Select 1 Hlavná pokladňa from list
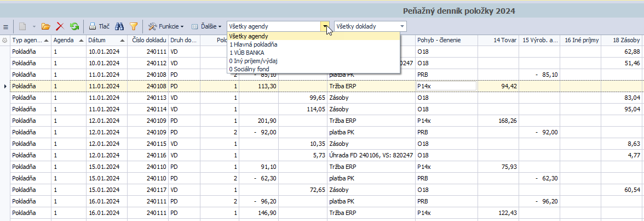The width and height of the screenshot is (644, 221). [253, 44]
